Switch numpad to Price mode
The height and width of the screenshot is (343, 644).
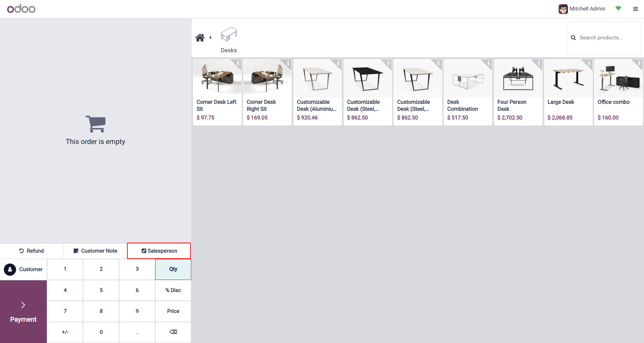point(173,311)
